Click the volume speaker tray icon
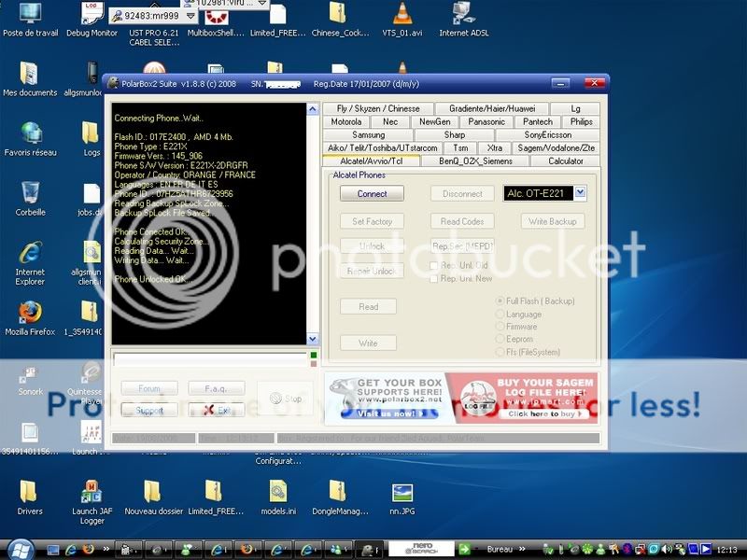This screenshot has height=560, width=747. tap(667, 550)
